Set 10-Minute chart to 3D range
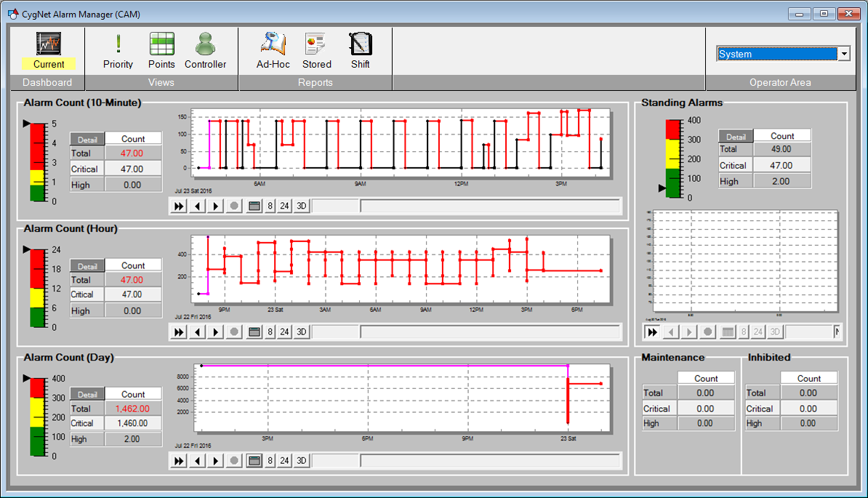This screenshot has height=498, width=868. pos(301,206)
